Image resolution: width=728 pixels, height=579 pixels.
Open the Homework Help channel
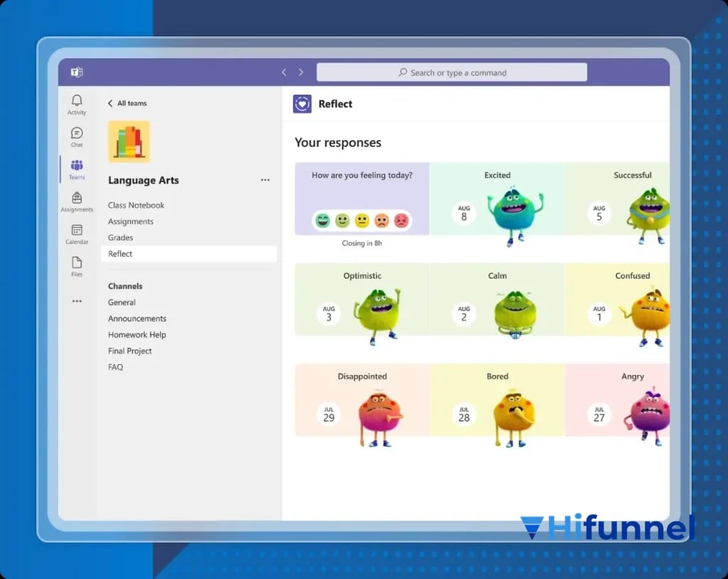[137, 334]
